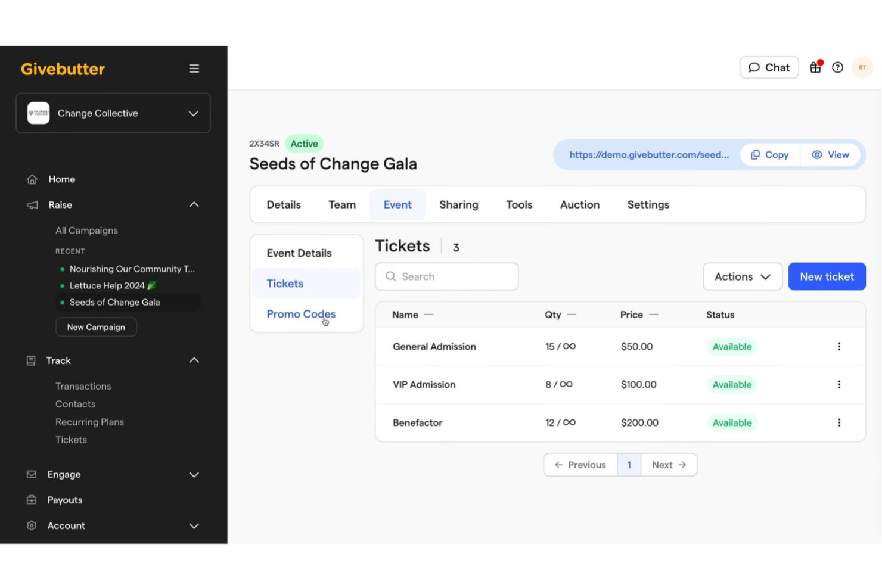The image size is (882, 588).
Task: Collapse the Raise section chevron
Action: (194, 204)
